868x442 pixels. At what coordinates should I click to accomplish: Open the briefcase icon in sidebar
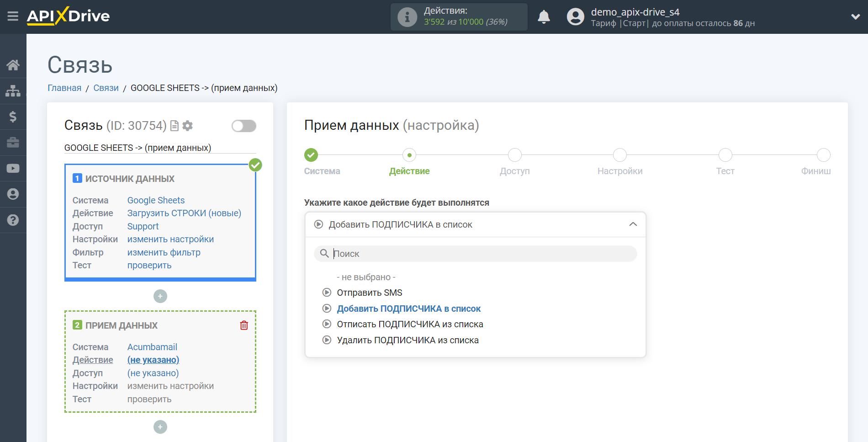coord(13,143)
